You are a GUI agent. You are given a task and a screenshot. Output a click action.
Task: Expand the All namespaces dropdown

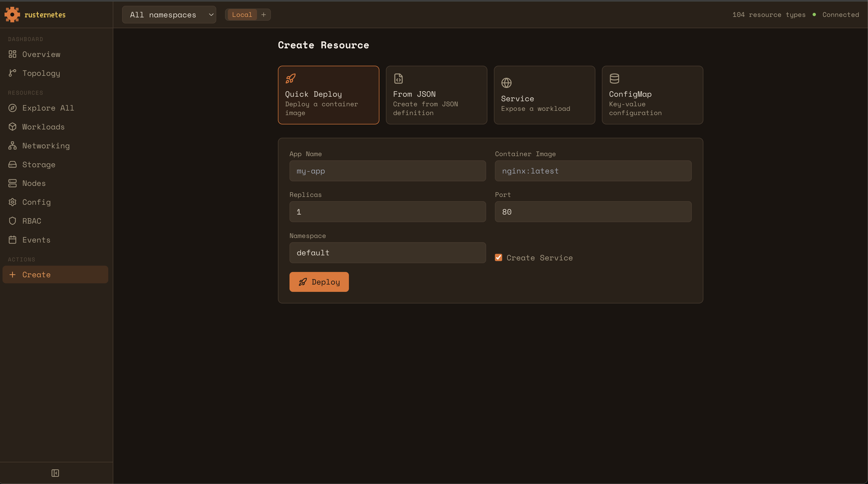(169, 15)
